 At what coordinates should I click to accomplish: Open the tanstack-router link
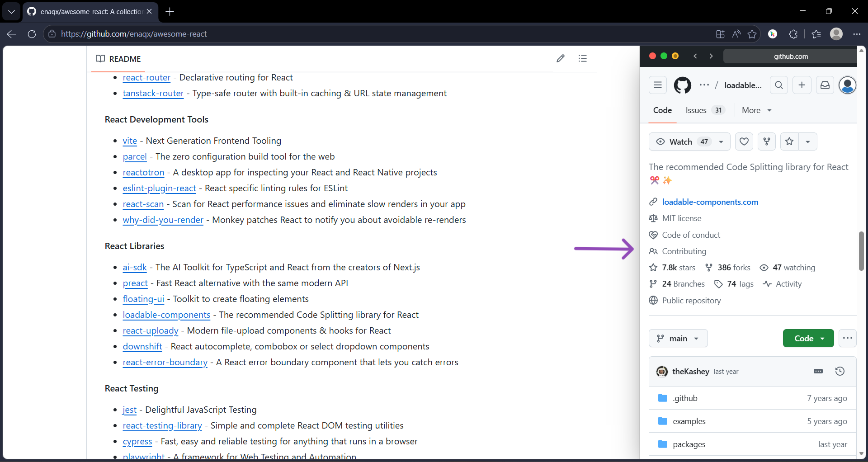click(x=153, y=93)
